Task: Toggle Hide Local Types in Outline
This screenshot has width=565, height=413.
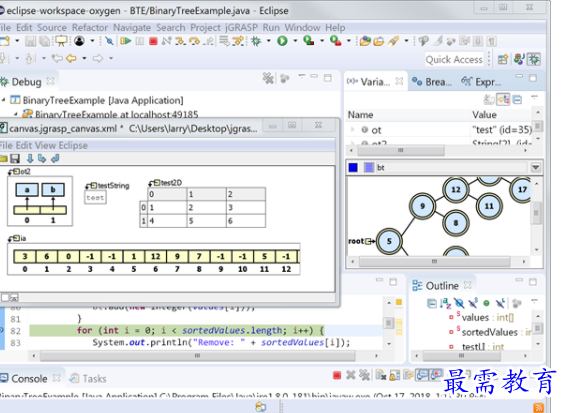Action: tap(500, 303)
